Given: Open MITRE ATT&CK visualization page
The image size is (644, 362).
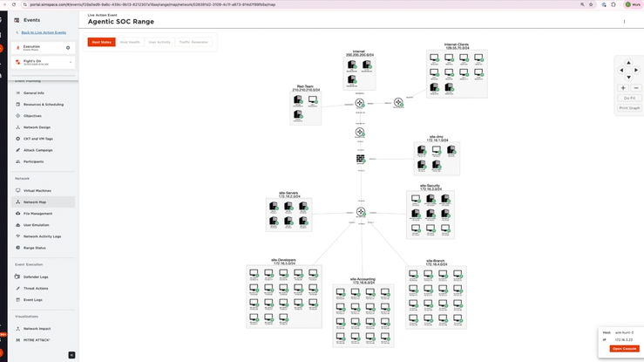Looking at the screenshot, I should [x=37, y=340].
